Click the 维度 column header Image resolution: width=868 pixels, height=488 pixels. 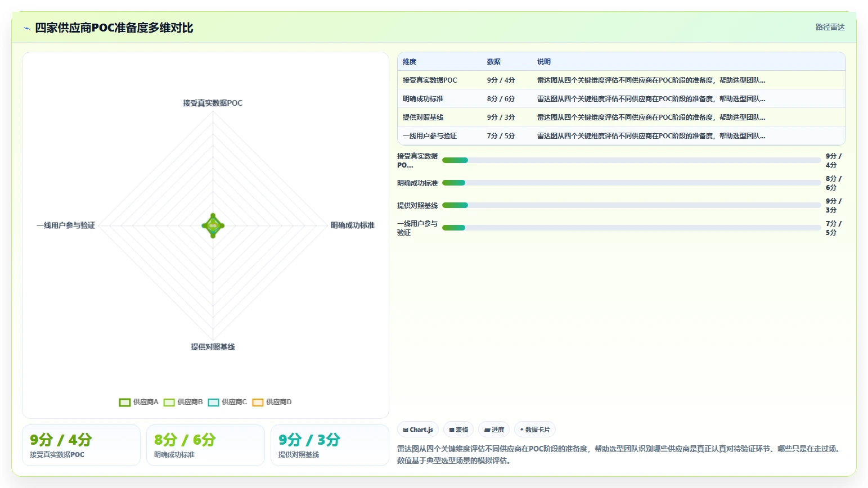[410, 62]
